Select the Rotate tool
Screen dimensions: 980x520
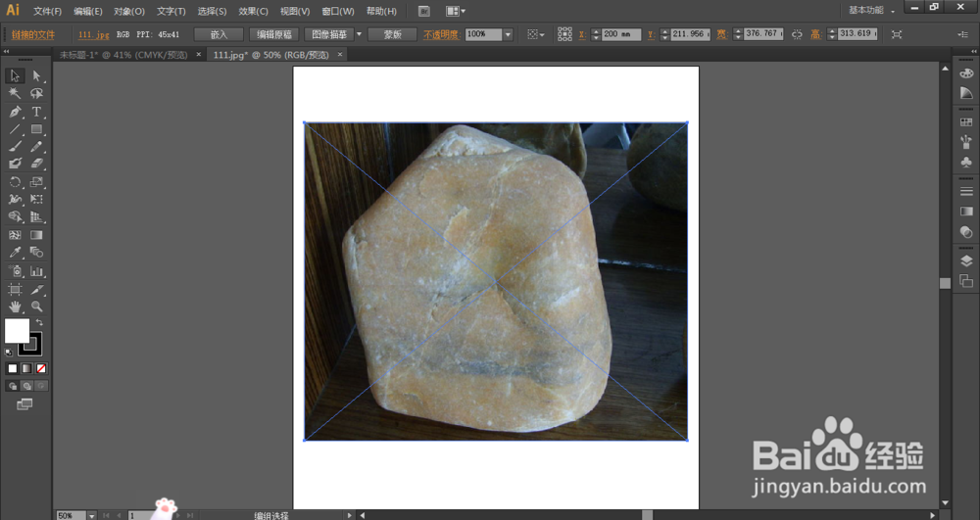(x=15, y=182)
